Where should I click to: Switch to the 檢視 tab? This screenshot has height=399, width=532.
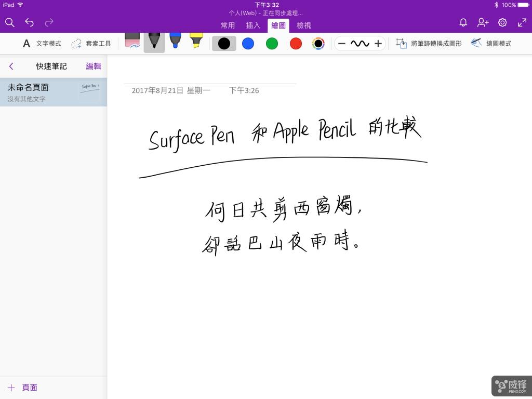304,25
